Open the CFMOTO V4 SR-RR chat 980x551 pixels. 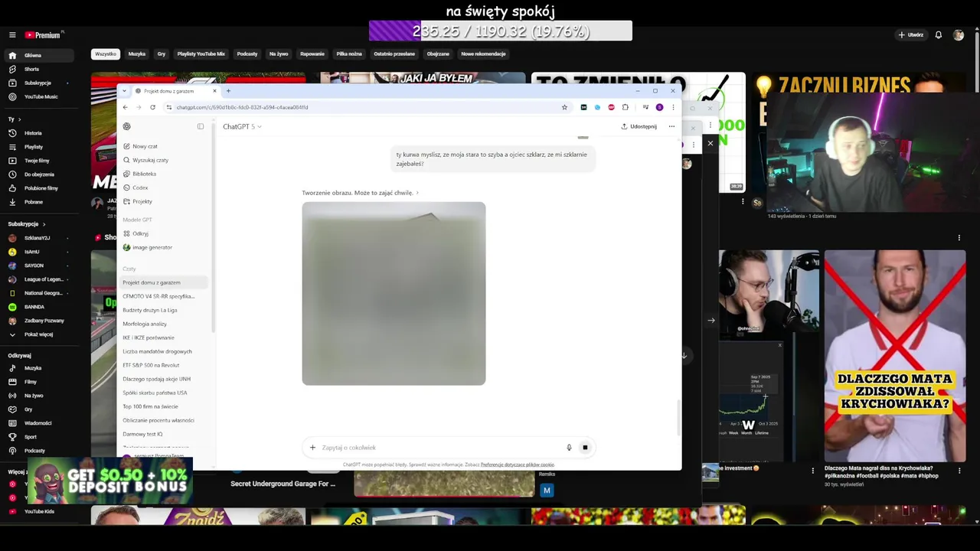[x=158, y=296]
